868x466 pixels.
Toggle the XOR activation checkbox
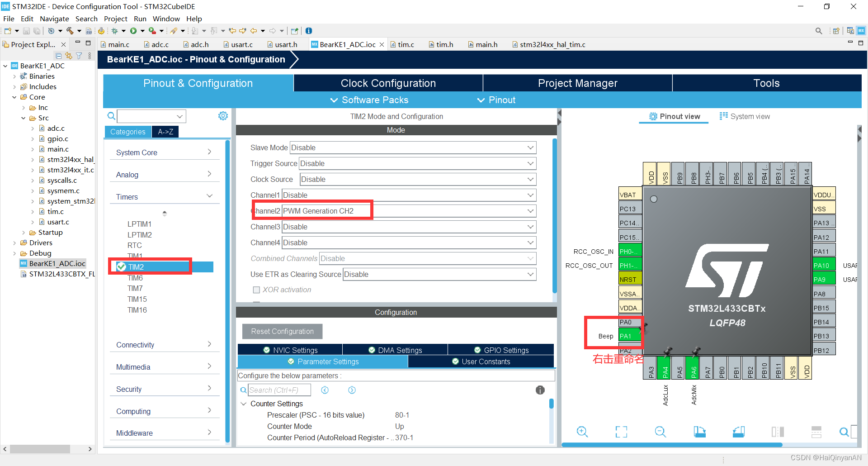256,290
